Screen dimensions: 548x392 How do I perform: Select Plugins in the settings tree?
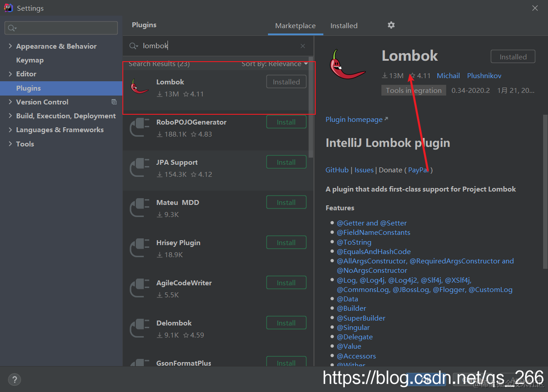(61, 88)
